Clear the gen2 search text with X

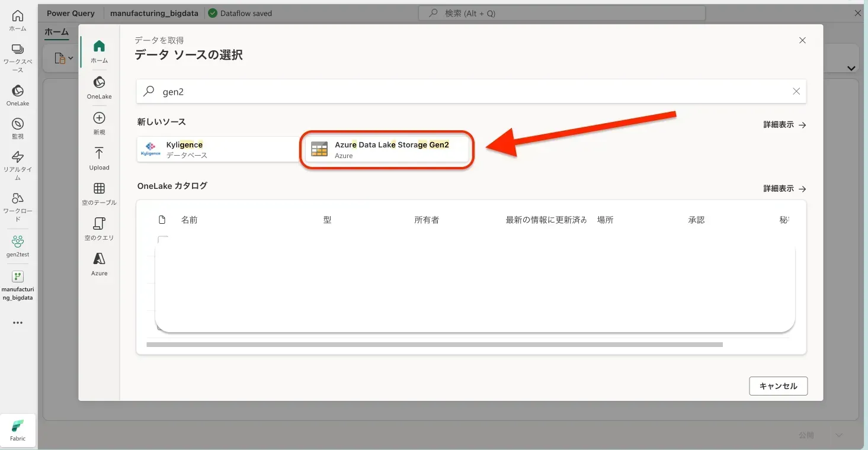click(796, 91)
